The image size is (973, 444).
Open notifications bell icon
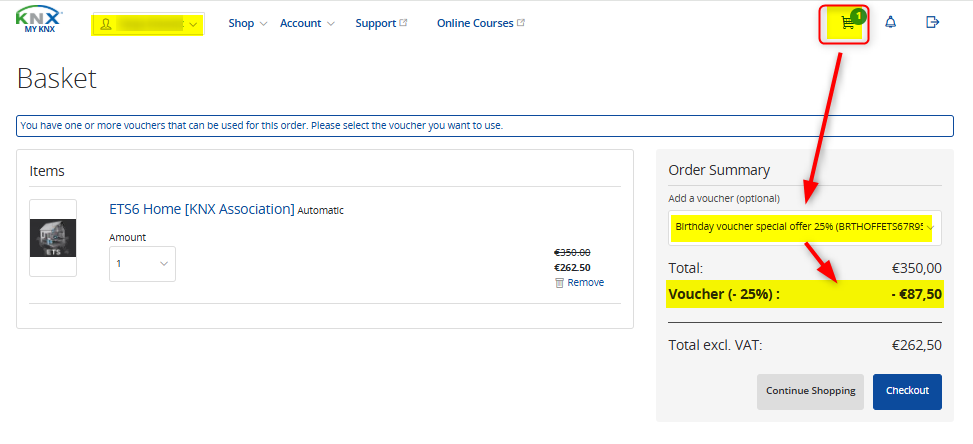coord(890,23)
